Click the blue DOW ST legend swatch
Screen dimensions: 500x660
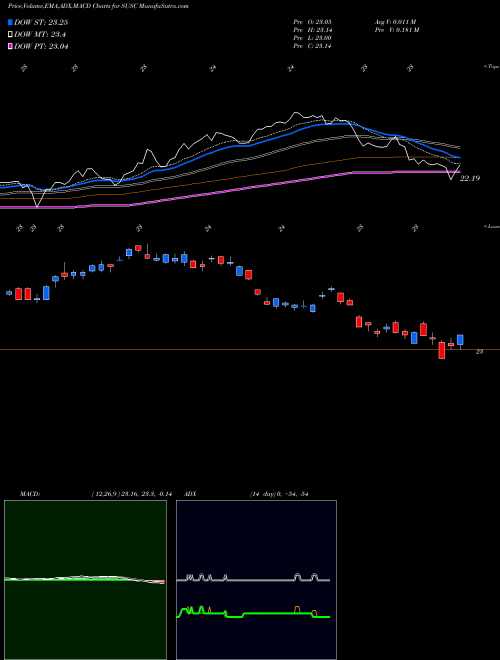tap(11, 22)
